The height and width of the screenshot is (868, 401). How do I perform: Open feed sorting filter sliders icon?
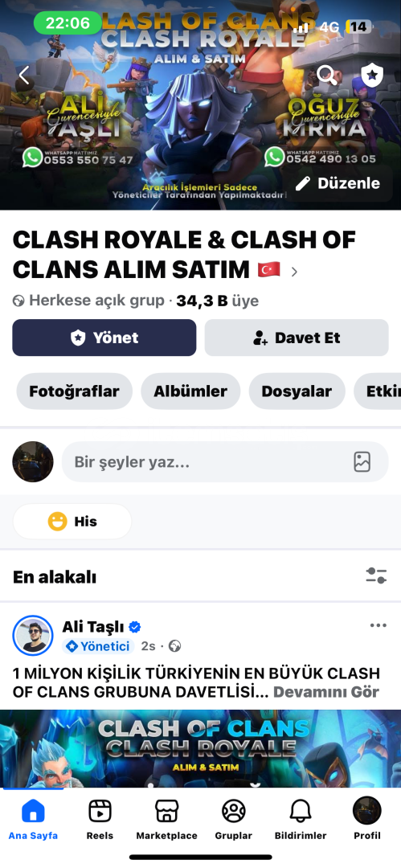[x=376, y=575]
